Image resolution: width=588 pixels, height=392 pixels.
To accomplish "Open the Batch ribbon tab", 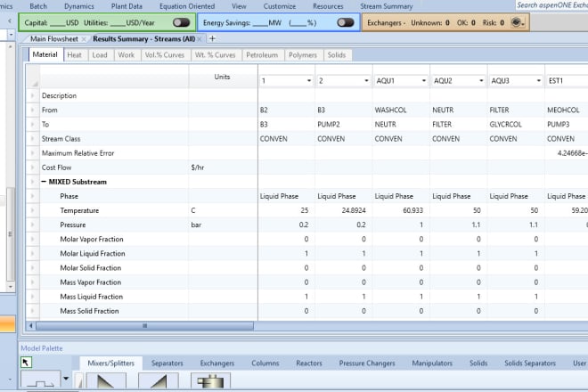I will tap(38, 6).
